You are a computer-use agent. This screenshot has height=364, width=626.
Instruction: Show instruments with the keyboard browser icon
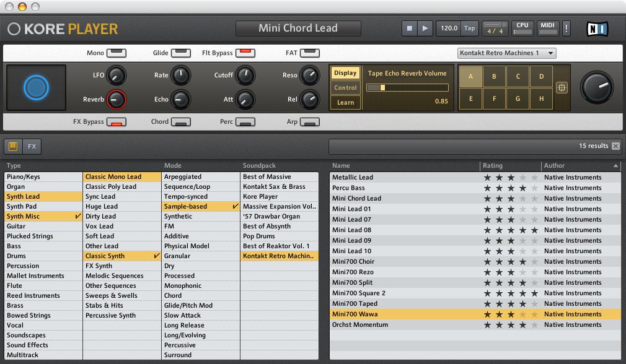pos(14,147)
